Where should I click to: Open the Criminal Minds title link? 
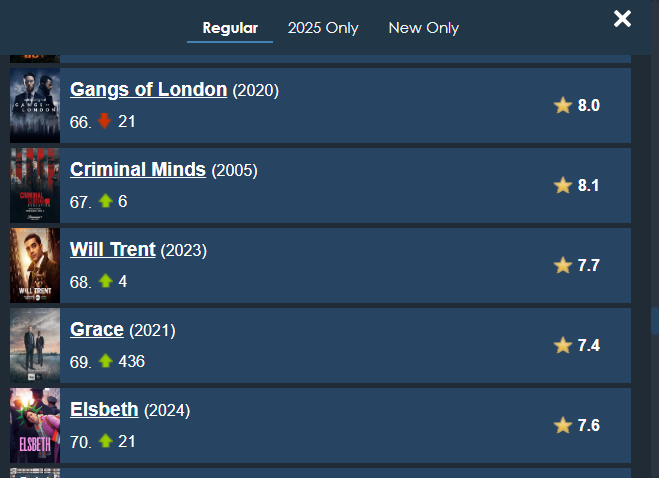click(x=138, y=169)
